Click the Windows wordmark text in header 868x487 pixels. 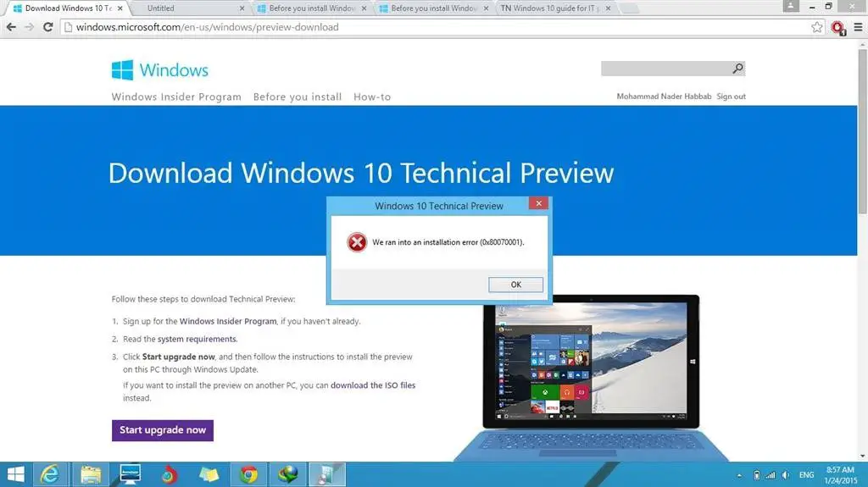[x=174, y=70]
